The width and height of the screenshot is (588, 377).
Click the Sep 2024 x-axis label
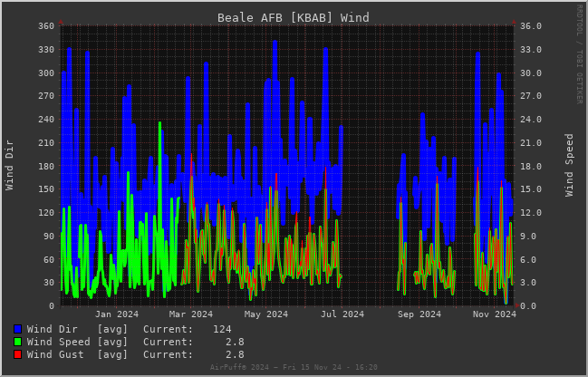pos(419,314)
